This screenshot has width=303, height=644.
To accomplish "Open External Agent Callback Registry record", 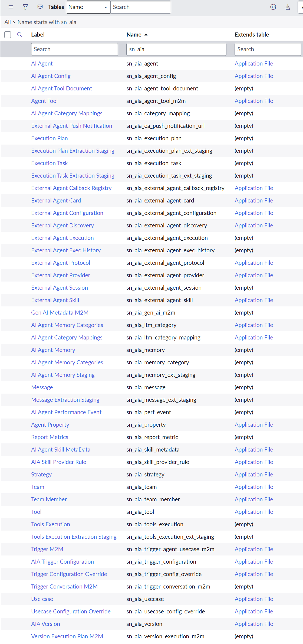I will tap(71, 188).
